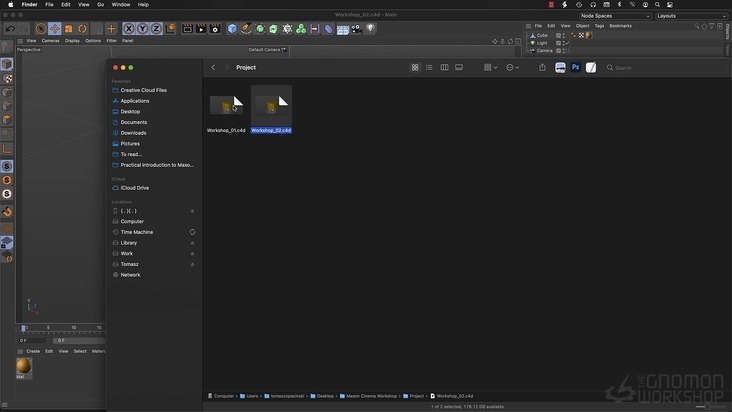Select Camera in Object Manager
This screenshot has height=412, width=732.
544,50
